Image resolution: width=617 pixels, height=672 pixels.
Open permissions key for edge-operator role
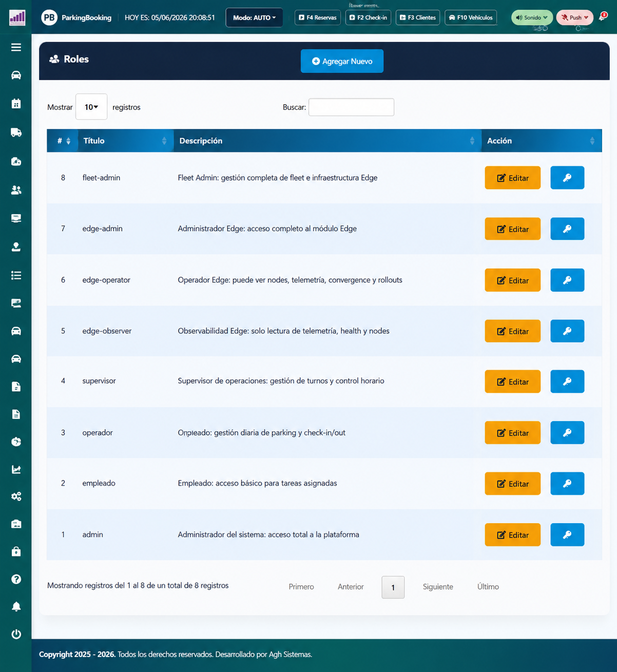pos(567,280)
